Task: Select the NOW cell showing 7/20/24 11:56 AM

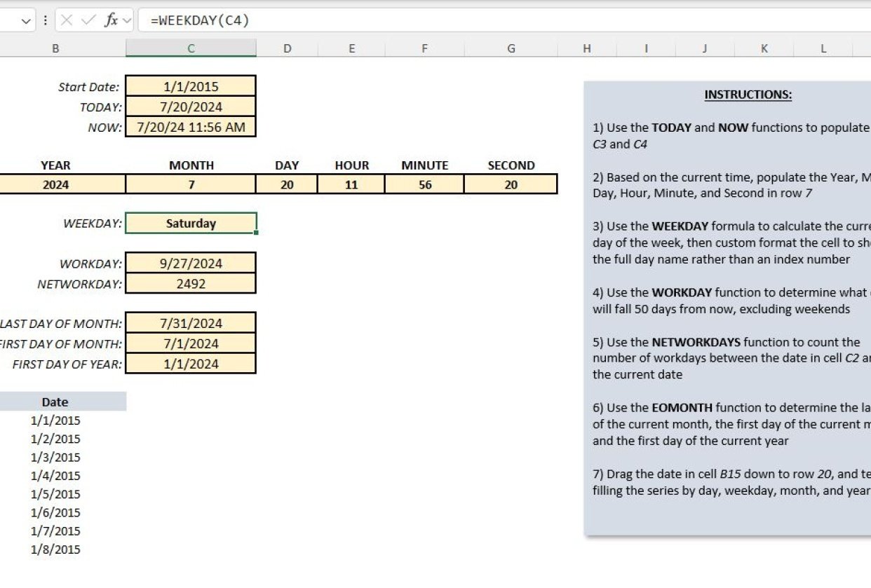Action: pyautogui.click(x=191, y=128)
